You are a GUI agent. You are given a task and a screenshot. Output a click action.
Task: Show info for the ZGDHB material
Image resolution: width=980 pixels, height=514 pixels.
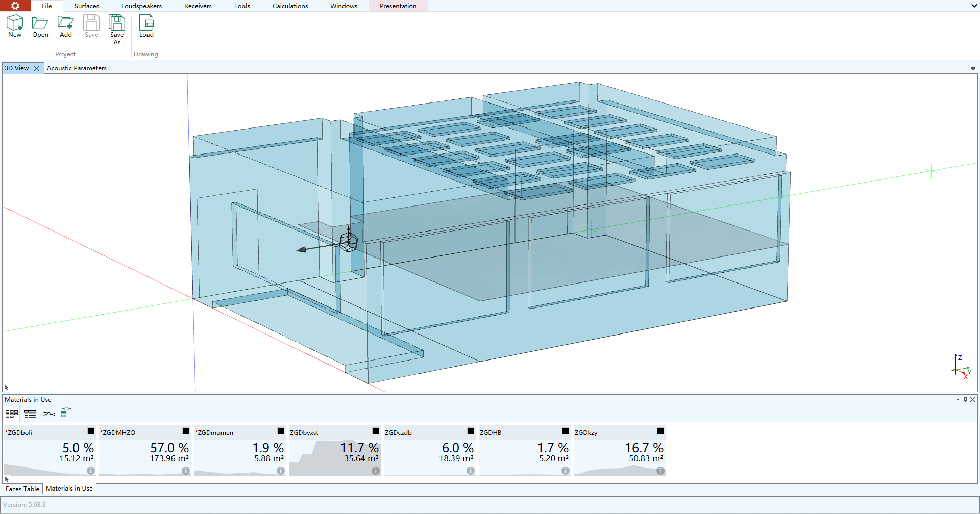pos(566,471)
